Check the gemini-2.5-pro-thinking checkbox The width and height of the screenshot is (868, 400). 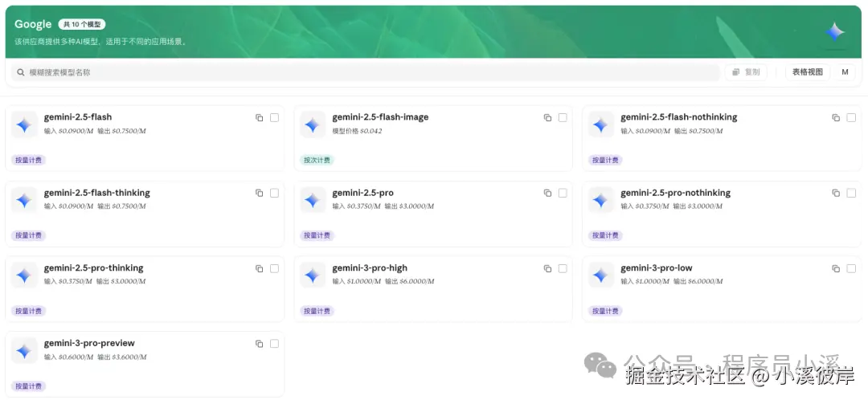click(275, 269)
